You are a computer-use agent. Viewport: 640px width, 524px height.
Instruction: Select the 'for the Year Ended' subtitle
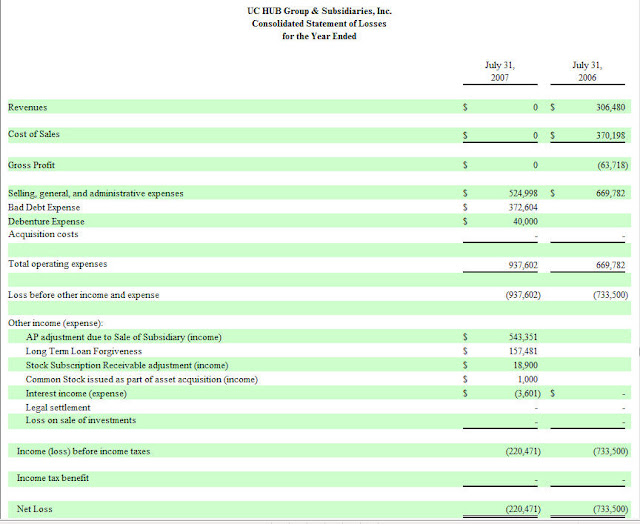[319, 36]
